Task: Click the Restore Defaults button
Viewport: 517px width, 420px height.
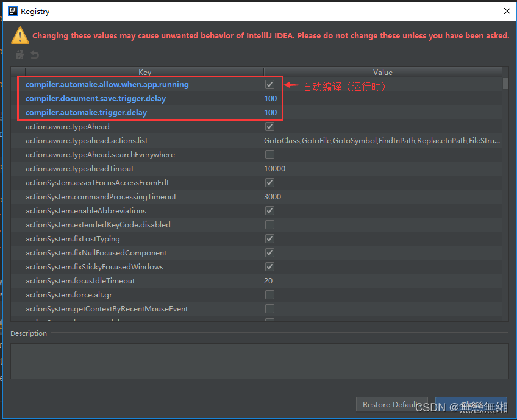Action: pyautogui.click(x=391, y=405)
